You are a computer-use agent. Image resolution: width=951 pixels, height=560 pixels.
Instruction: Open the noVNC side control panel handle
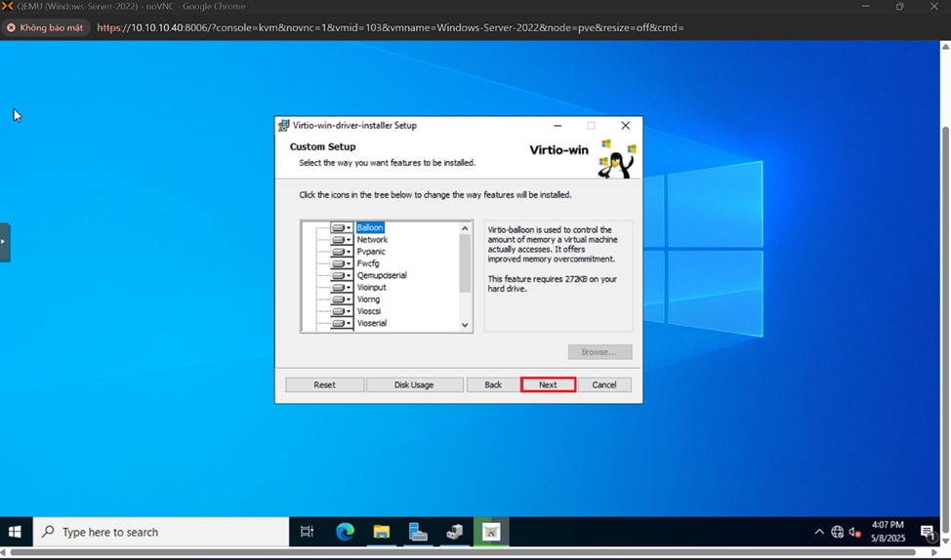4,241
